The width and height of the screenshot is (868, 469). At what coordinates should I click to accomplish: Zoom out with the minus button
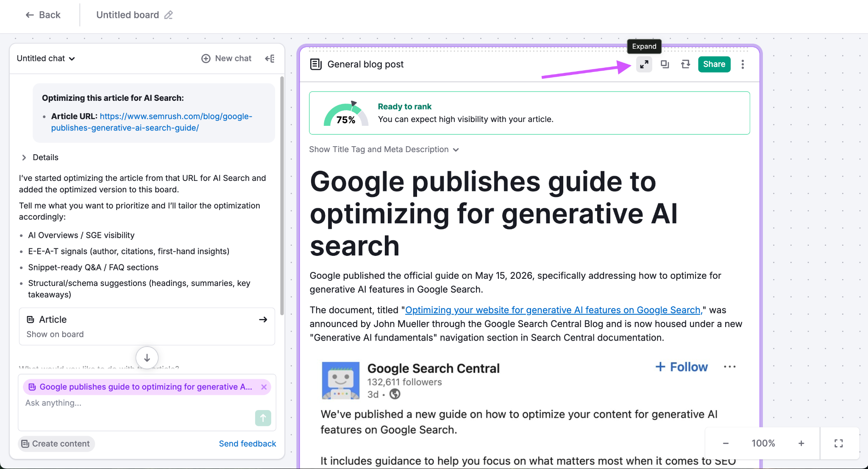coord(726,443)
